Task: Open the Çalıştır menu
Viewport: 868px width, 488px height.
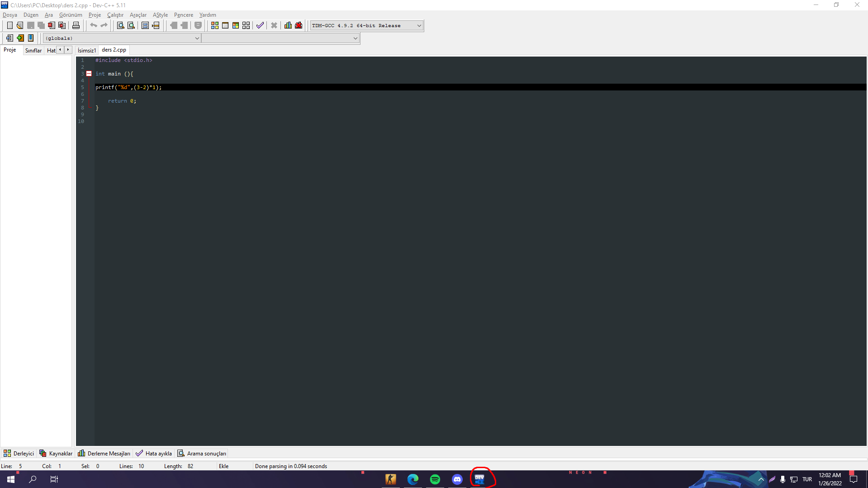Action: click(115, 15)
